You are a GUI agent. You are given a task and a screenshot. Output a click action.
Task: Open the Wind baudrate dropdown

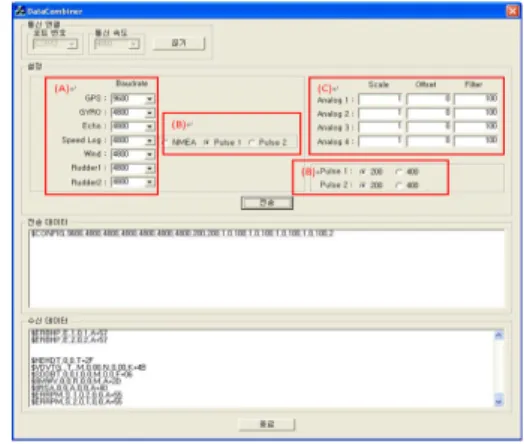pyautogui.click(x=150, y=154)
